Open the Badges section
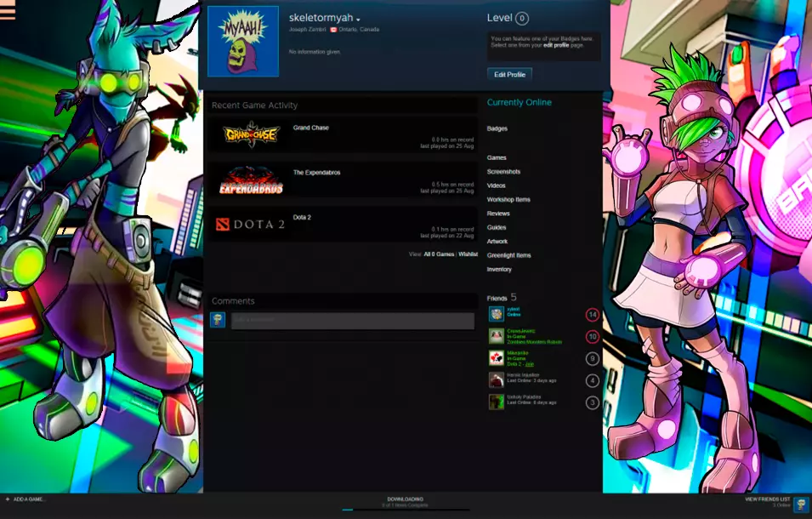812x519 pixels. [x=497, y=128]
